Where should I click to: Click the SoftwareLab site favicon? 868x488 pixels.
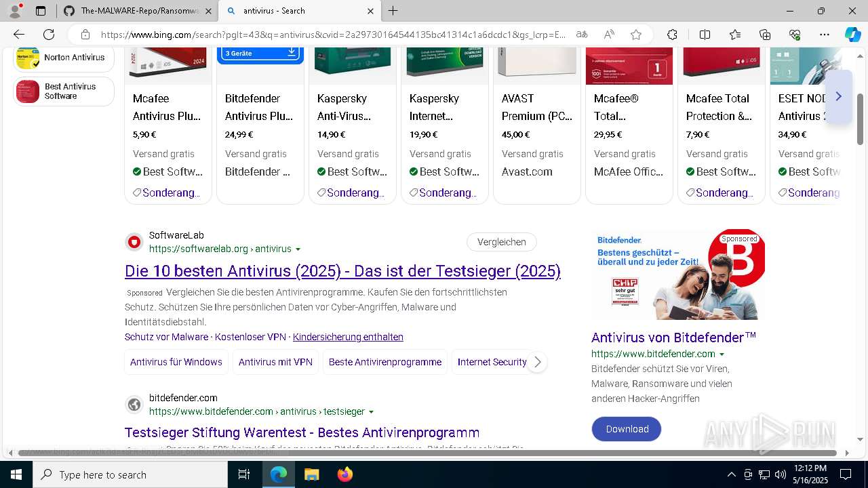click(x=134, y=242)
